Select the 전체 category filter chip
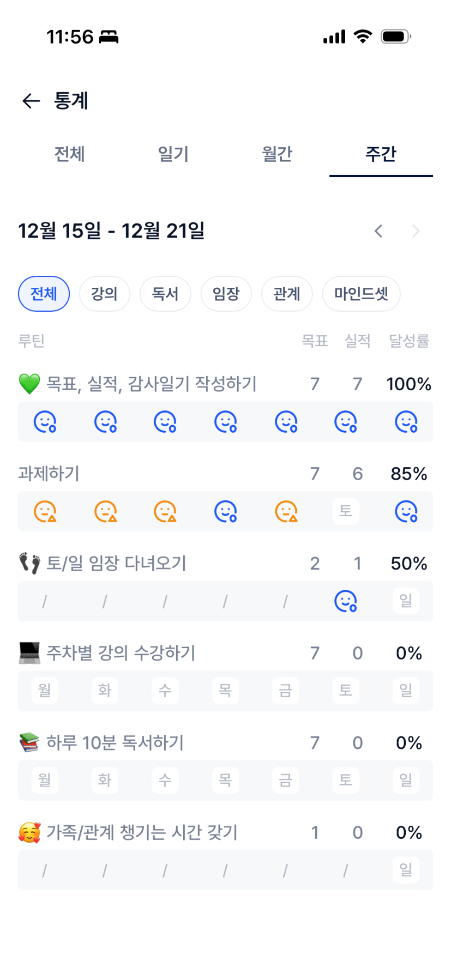The image size is (451, 980). pos(44,294)
